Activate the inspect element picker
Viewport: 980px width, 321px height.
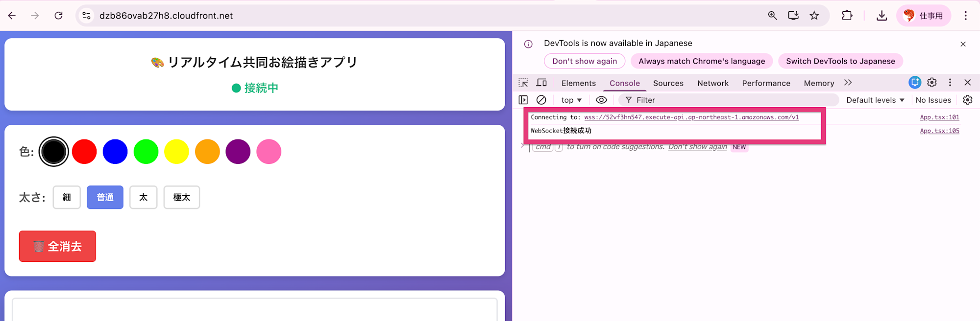coord(523,83)
